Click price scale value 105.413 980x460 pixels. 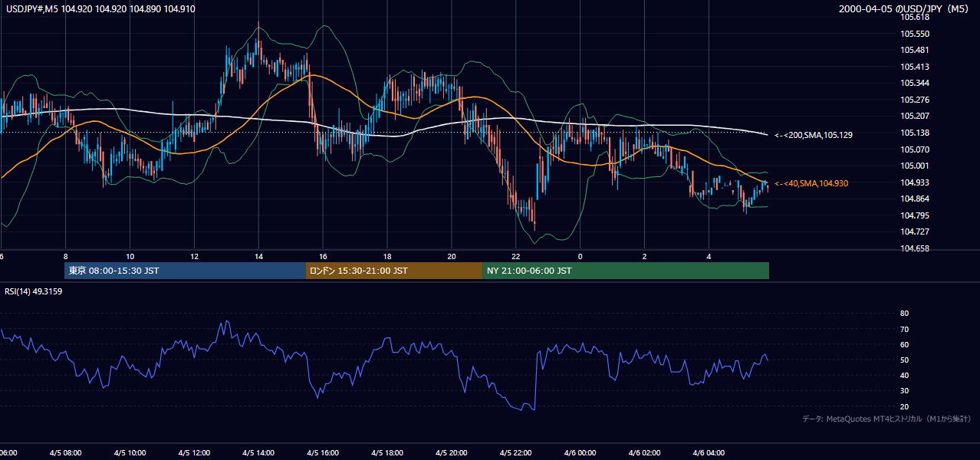pos(914,67)
